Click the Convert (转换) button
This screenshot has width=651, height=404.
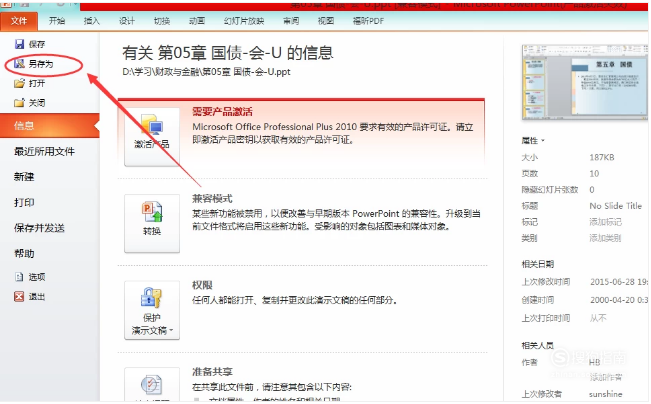pos(152,223)
